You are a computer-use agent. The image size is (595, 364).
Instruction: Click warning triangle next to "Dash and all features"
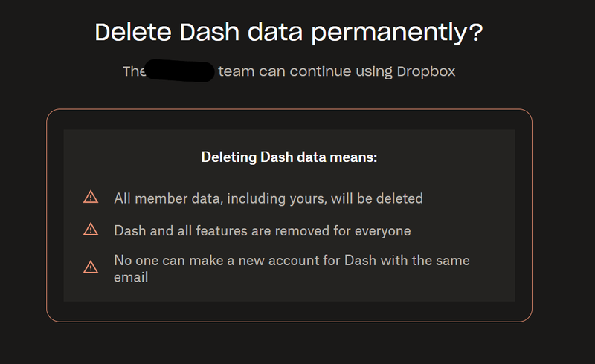click(90, 230)
